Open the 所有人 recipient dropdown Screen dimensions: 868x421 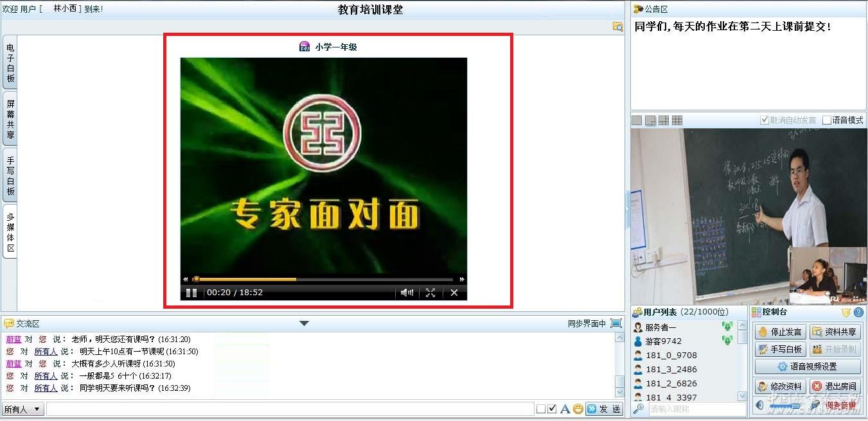coord(22,409)
